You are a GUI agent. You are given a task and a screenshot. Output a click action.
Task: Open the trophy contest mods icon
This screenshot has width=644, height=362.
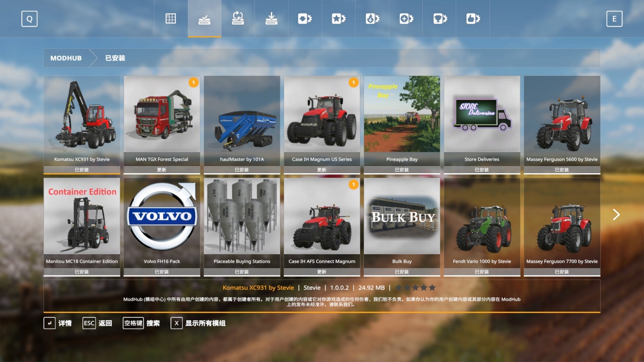coord(440,19)
